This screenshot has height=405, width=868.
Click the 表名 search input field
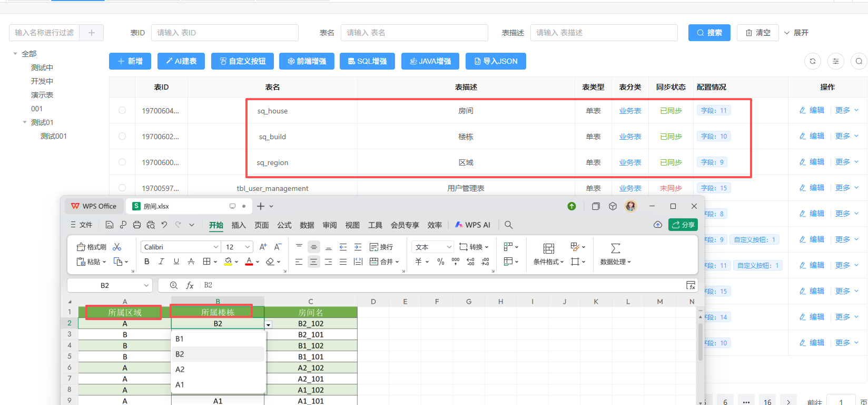click(414, 33)
